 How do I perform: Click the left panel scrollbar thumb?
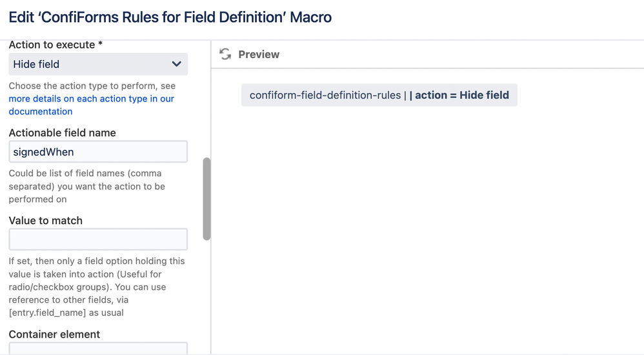tap(206, 199)
